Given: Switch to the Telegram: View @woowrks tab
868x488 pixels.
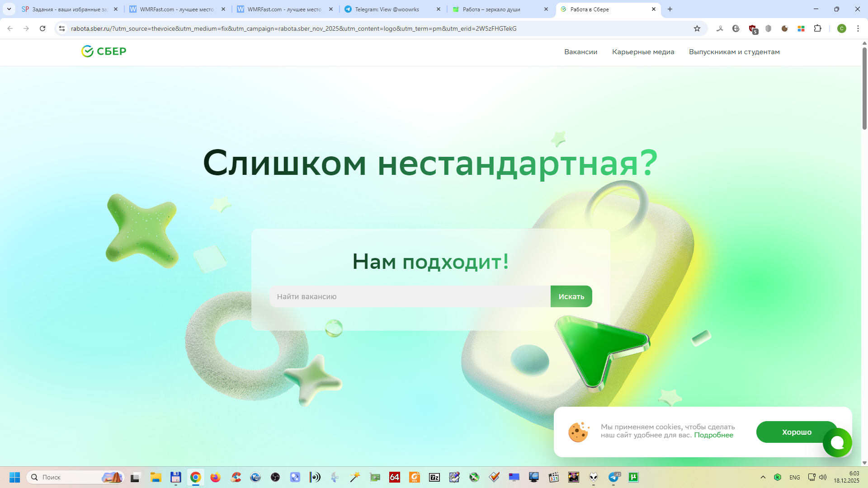Looking at the screenshot, I should pyautogui.click(x=387, y=9).
